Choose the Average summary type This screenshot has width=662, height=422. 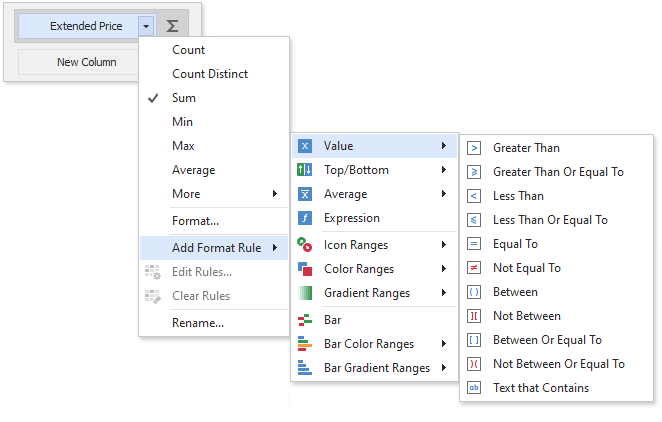tap(193, 170)
